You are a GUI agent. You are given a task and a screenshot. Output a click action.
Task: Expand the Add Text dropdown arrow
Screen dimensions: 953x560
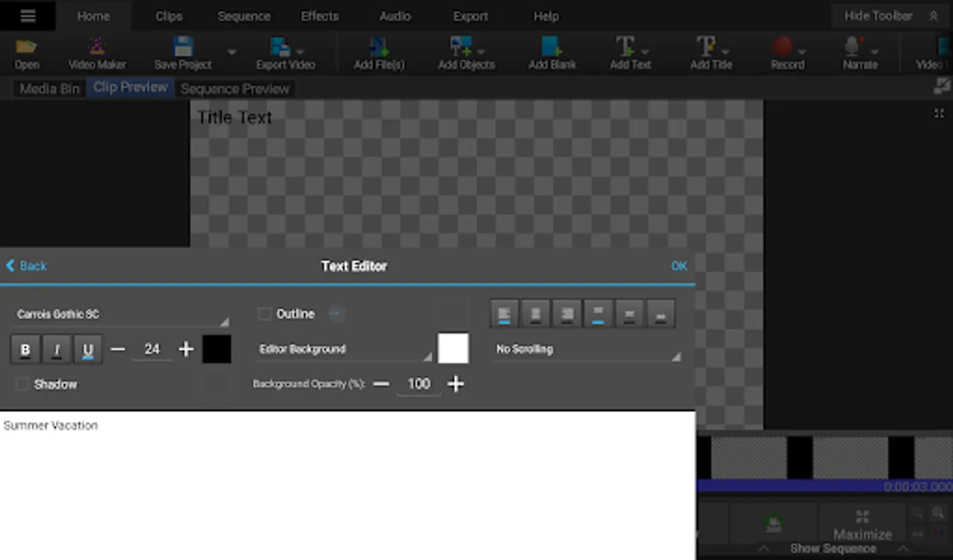(645, 52)
